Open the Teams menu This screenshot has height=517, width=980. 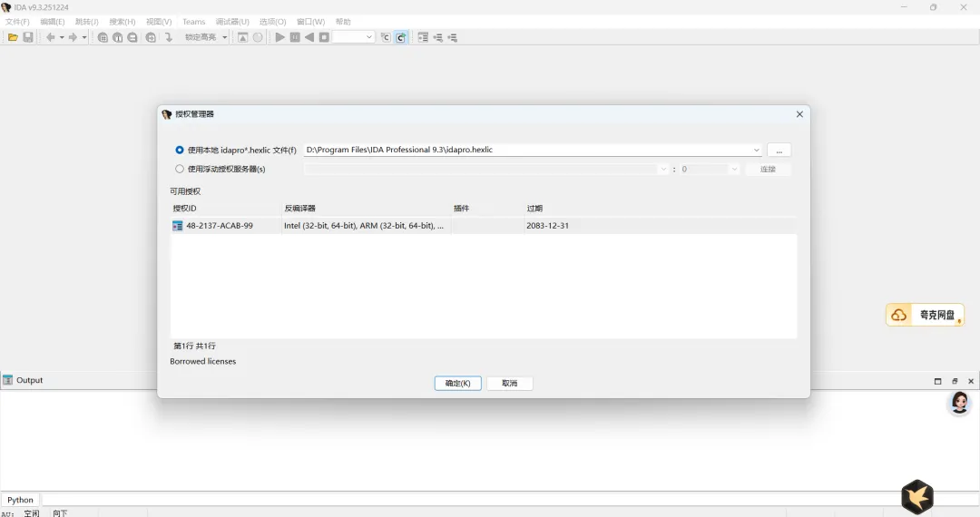[194, 22]
